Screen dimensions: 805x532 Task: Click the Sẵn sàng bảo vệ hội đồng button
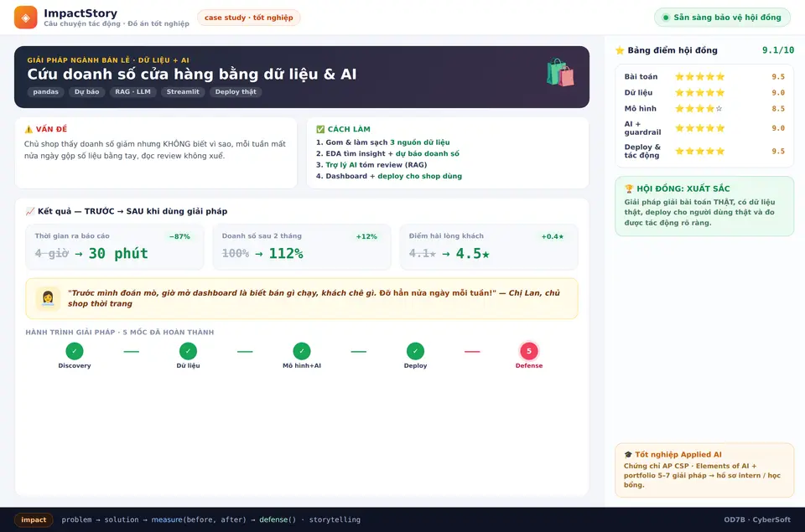[722, 18]
